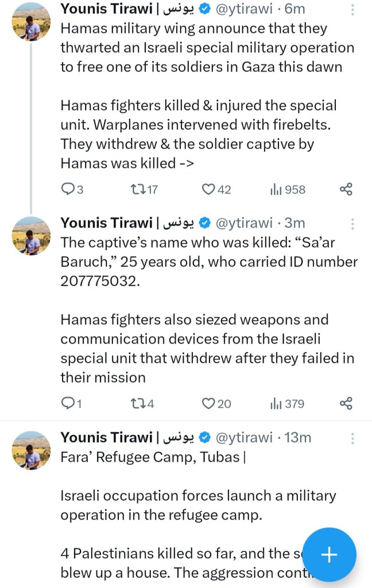Compose a new tweet with plus button
The height and width of the screenshot is (588, 372).
329,554
